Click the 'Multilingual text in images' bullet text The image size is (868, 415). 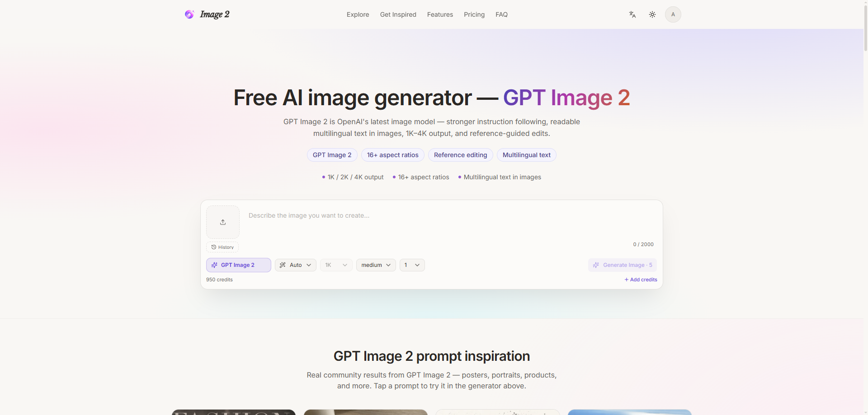click(x=502, y=177)
